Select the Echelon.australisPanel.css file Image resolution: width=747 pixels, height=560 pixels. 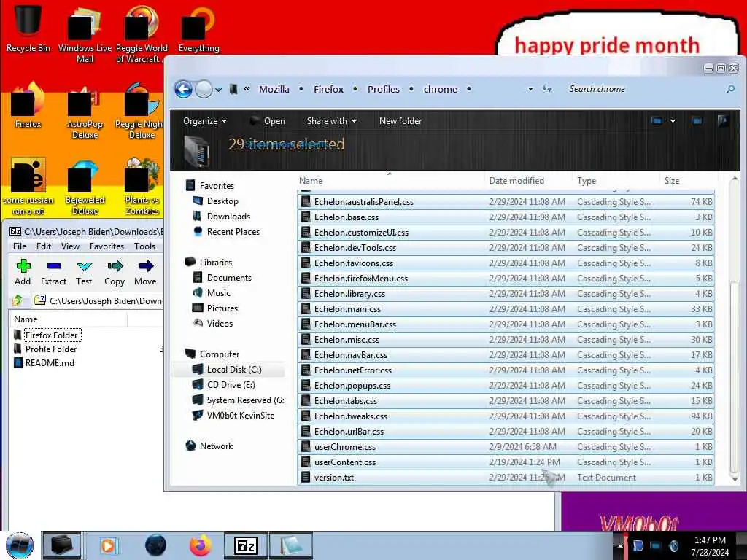[506, 201]
